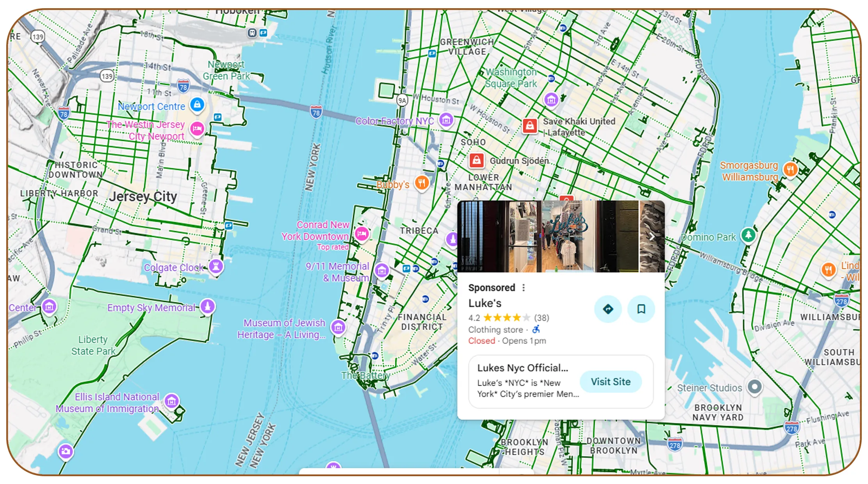Click Visit Site button
The height and width of the screenshot is (484, 868).
[611, 382]
